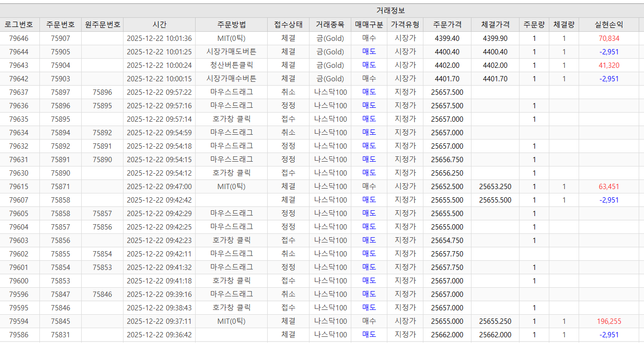Select log number 79637 cell

(x=19, y=92)
